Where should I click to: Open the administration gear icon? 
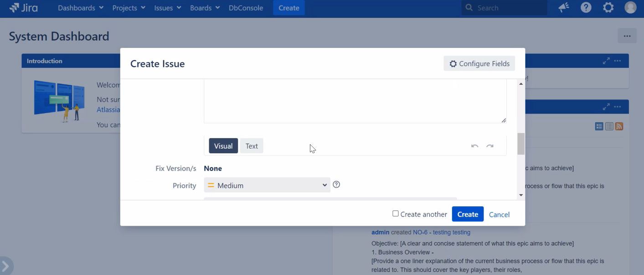pyautogui.click(x=608, y=8)
